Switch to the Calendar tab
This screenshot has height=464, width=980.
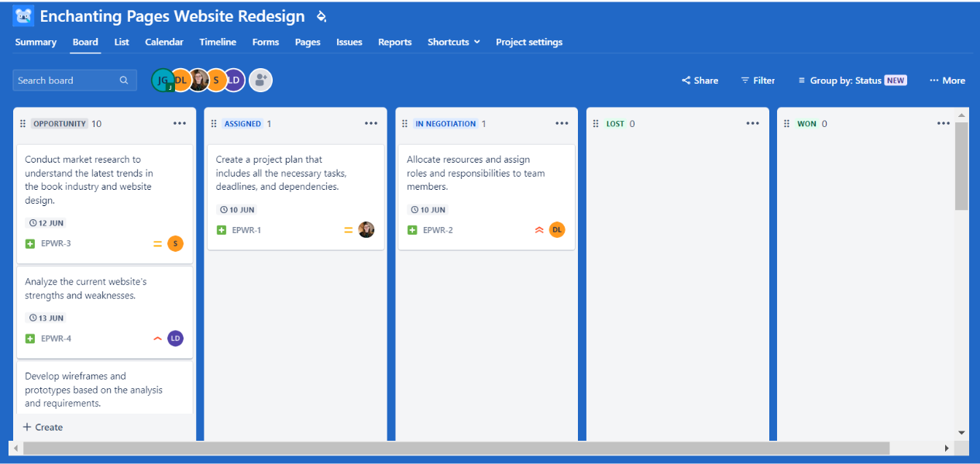[x=164, y=42]
